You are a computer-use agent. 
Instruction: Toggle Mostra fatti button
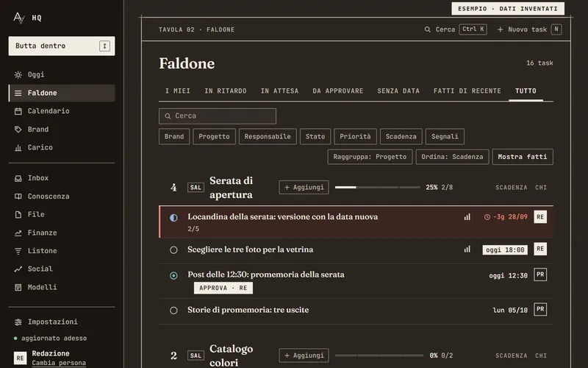523,157
